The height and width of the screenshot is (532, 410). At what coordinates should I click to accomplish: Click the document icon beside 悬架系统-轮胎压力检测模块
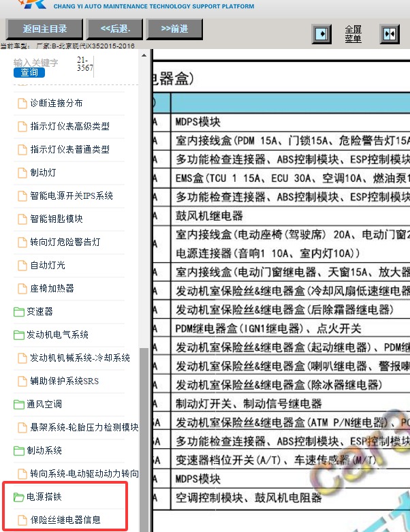tap(22, 428)
